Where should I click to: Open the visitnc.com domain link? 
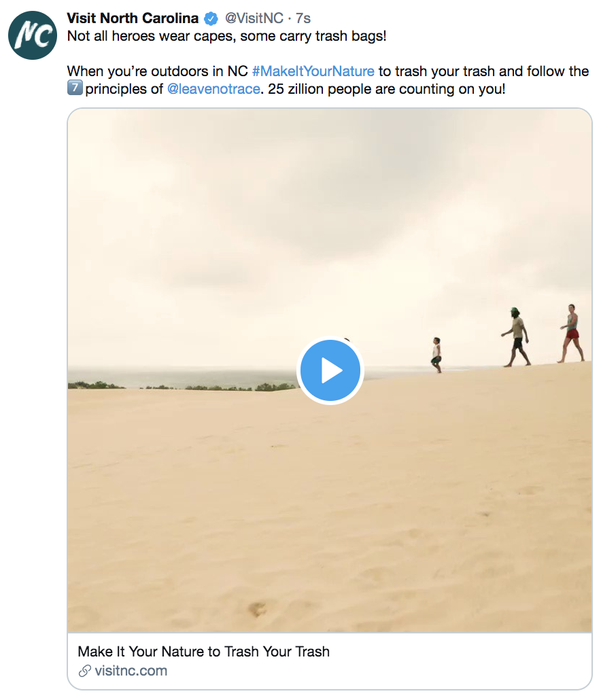click(x=131, y=671)
